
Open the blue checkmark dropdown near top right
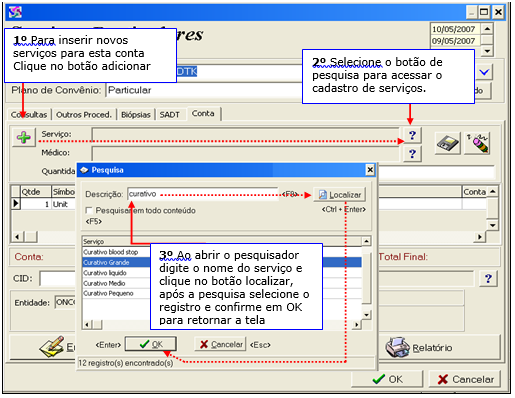click(x=484, y=72)
